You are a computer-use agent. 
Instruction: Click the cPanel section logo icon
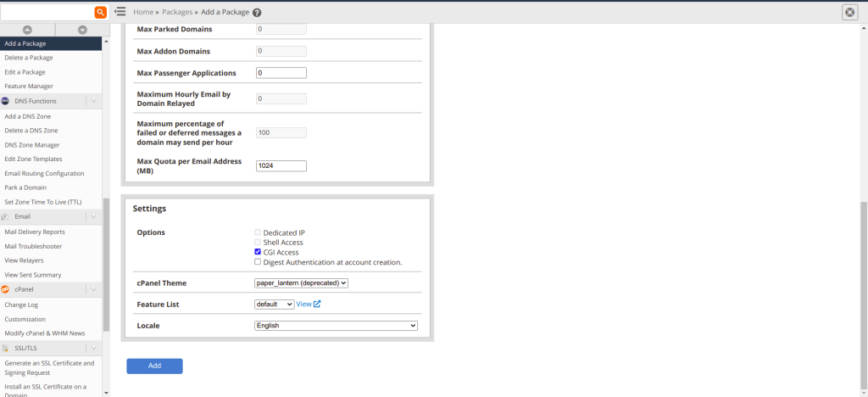6,289
